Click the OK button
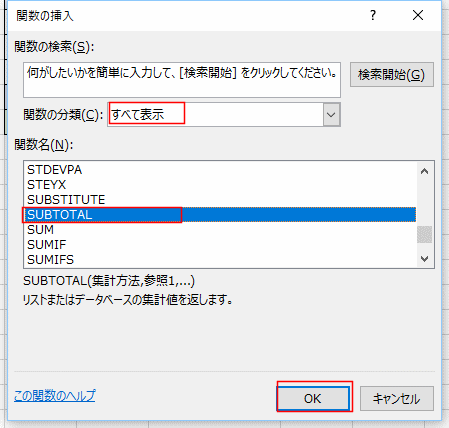Viewport: 449px width, 428px height. pyautogui.click(x=313, y=398)
